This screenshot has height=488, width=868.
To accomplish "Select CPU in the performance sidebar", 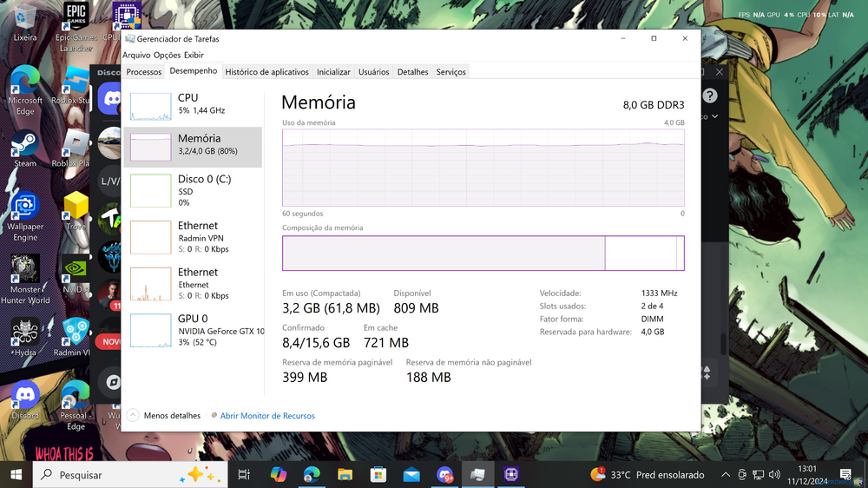I will 193,104.
